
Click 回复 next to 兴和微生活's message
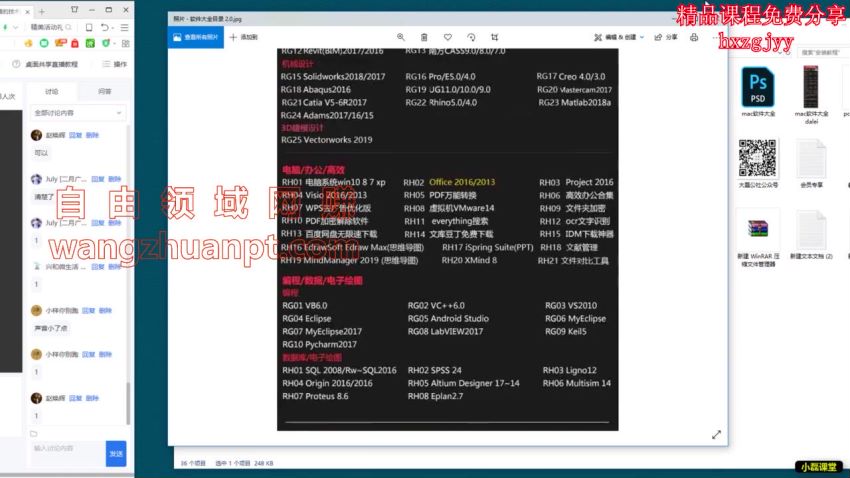tap(98, 267)
